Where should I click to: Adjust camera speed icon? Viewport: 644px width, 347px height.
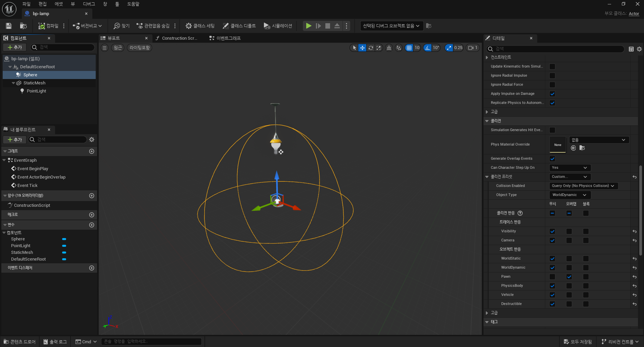click(x=473, y=48)
